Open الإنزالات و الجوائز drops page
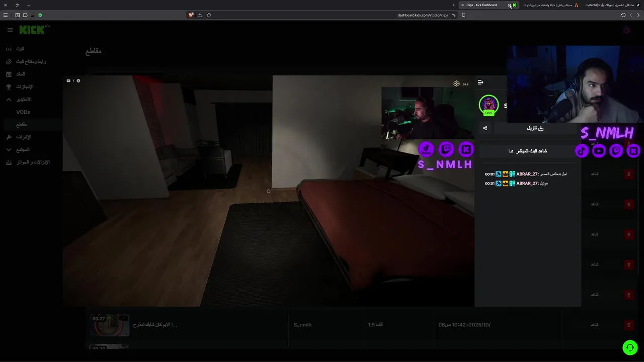644x362 pixels. click(33, 162)
